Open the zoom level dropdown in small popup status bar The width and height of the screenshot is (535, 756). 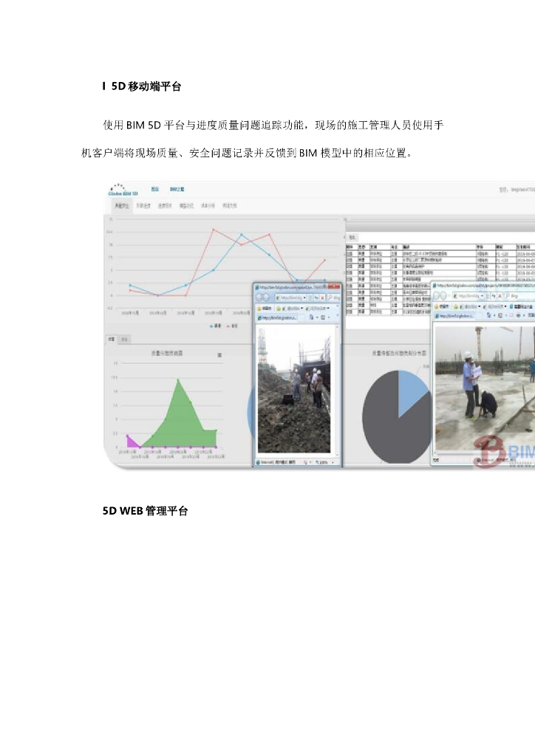point(334,462)
